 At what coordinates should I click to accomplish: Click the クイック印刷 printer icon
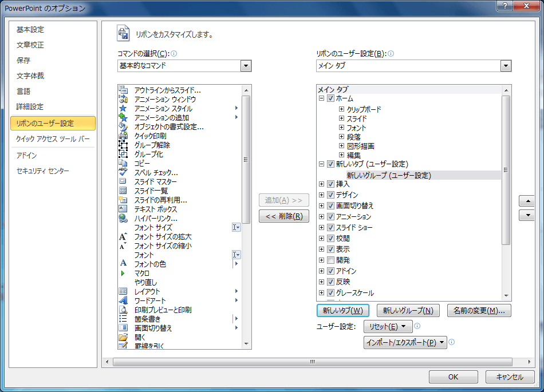click(x=123, y=136)
